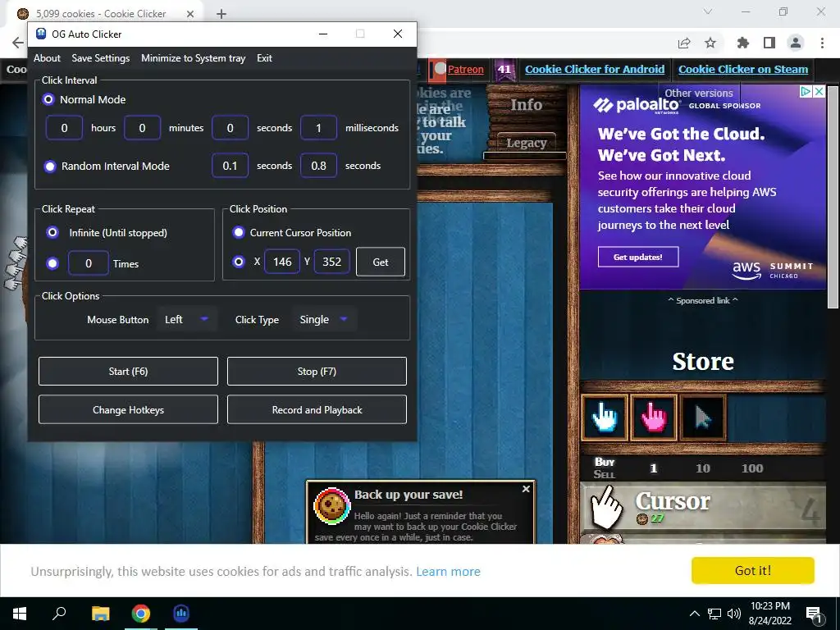This screenshot has height=630, width=840.
Task: Click the random interval minimum seconds field
Action: pyautogui.click(x=231, y=166)
